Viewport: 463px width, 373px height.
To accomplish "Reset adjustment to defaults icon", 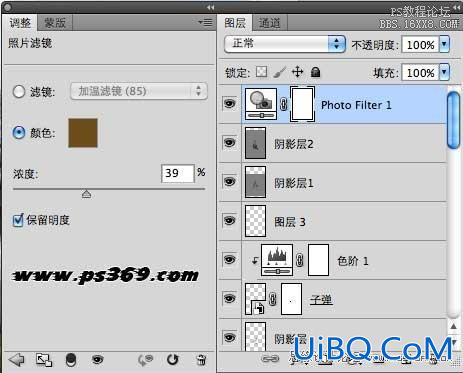I will tap(172, 360).
